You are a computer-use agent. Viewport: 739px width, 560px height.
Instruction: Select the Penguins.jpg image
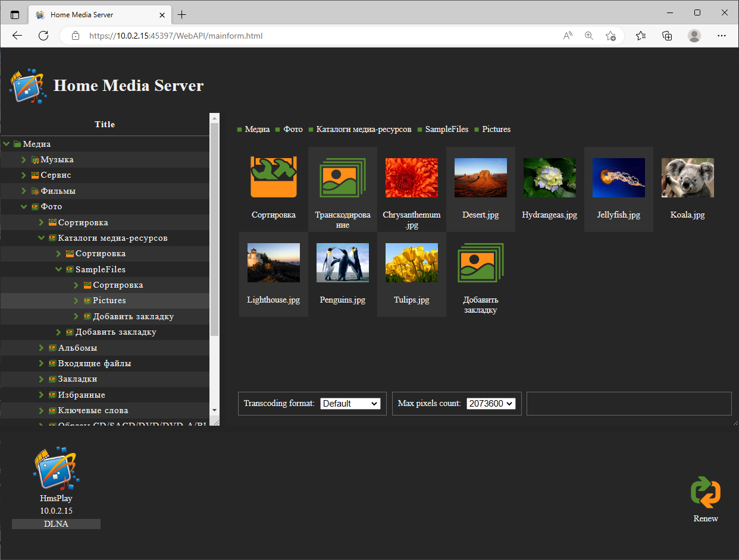(342, 263)
